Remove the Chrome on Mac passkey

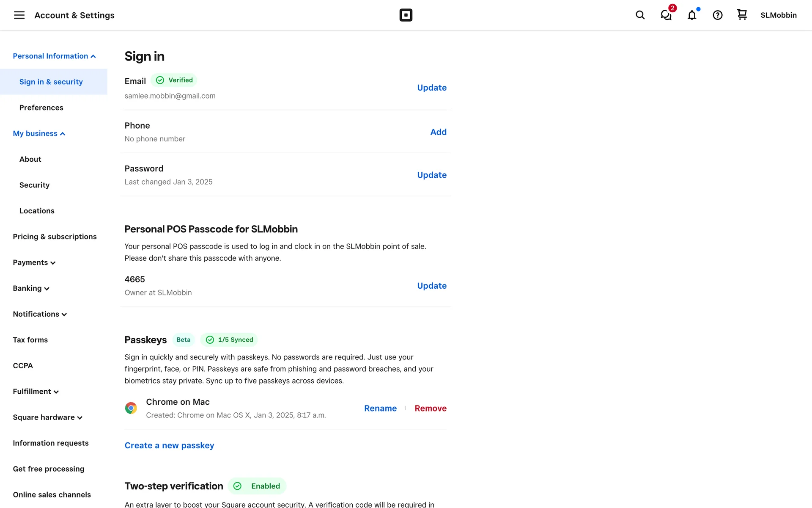point(430,409)
